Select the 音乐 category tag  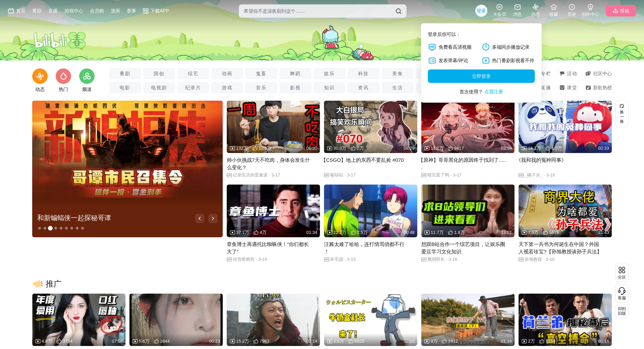pyautogui.click(x=261, y=88)
